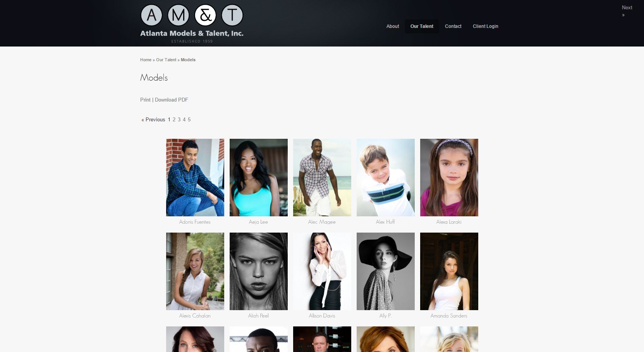This screenshot has width=644, height=352.
Task: Open Alex Huff photo thumbnail
Action: 386,178
